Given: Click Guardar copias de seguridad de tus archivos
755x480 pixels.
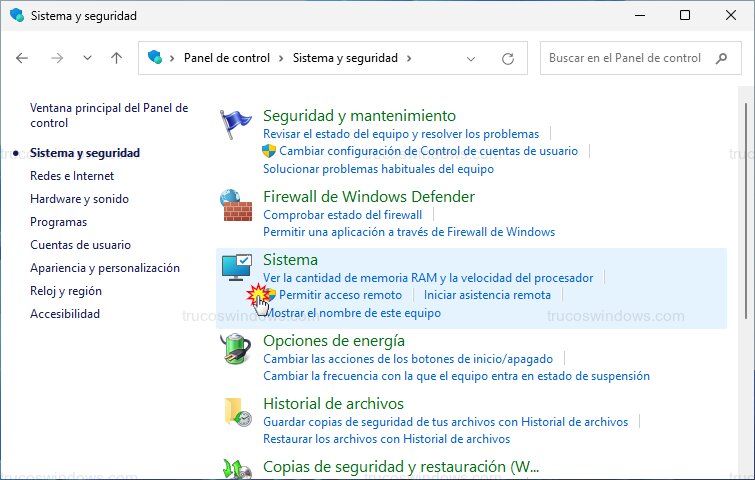Looking at the screenshot, I should 445,422.
